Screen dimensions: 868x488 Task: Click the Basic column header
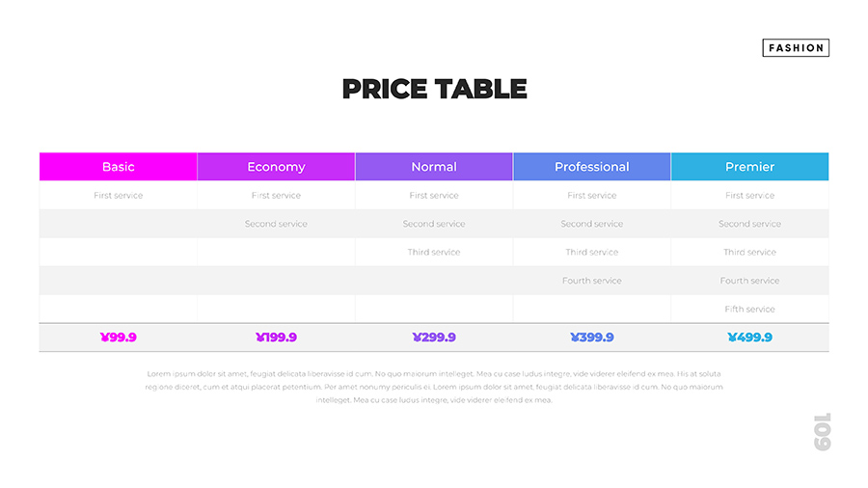coord(119,167)
